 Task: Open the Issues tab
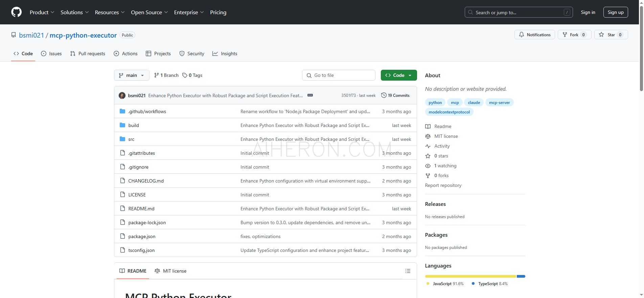point(51,54)
